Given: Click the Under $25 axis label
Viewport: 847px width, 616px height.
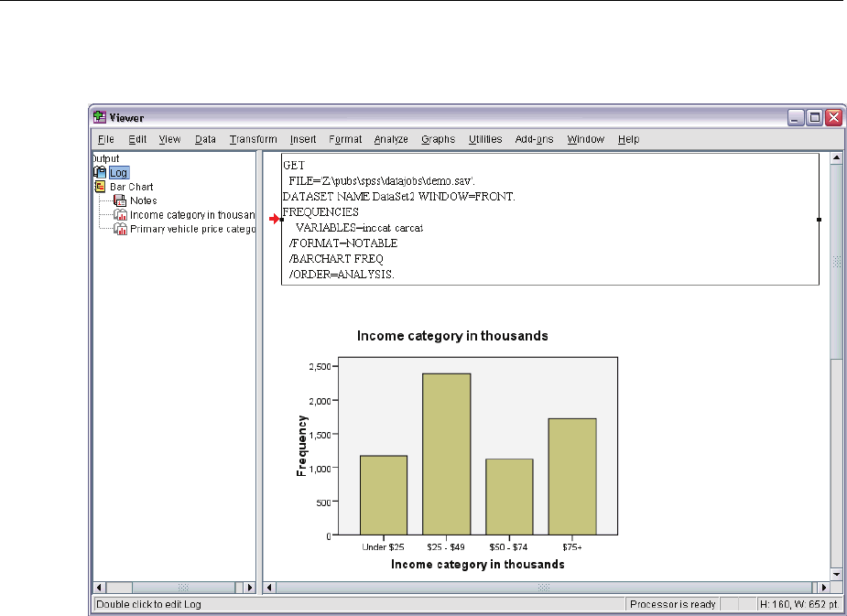Looking at the screenshot, I should coord(383,547).
